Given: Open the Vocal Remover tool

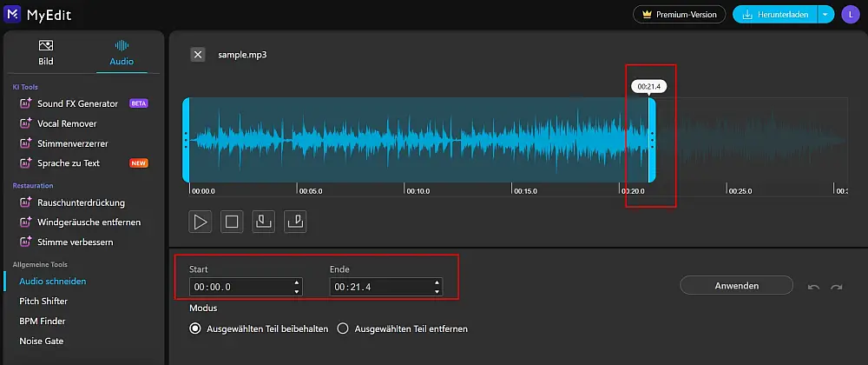Looking at the screenshot, I should (x=67, y=123).
